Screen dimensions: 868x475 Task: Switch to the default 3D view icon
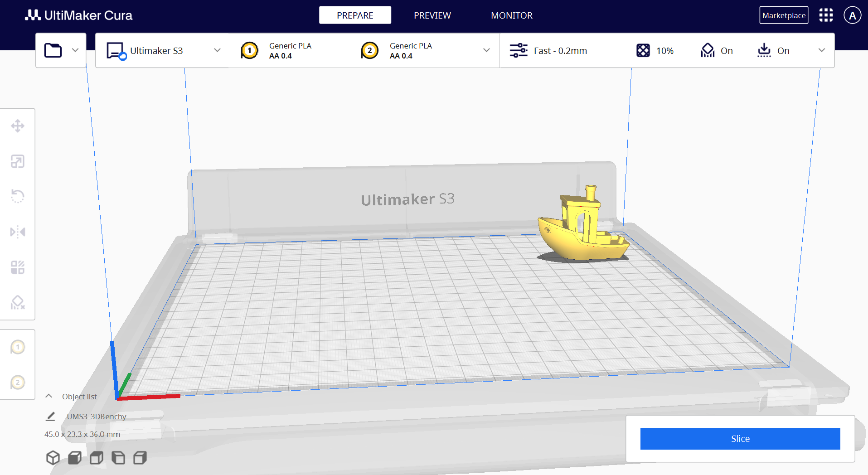pyautogui.click(x=53, y=458)
